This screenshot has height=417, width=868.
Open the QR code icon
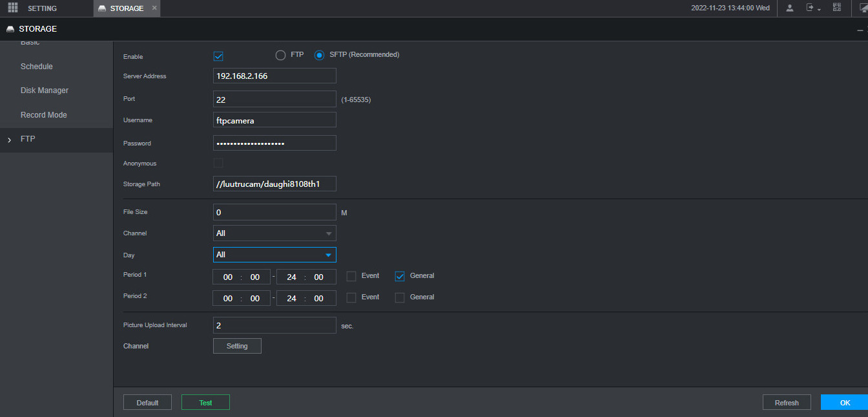click(837, 8)
